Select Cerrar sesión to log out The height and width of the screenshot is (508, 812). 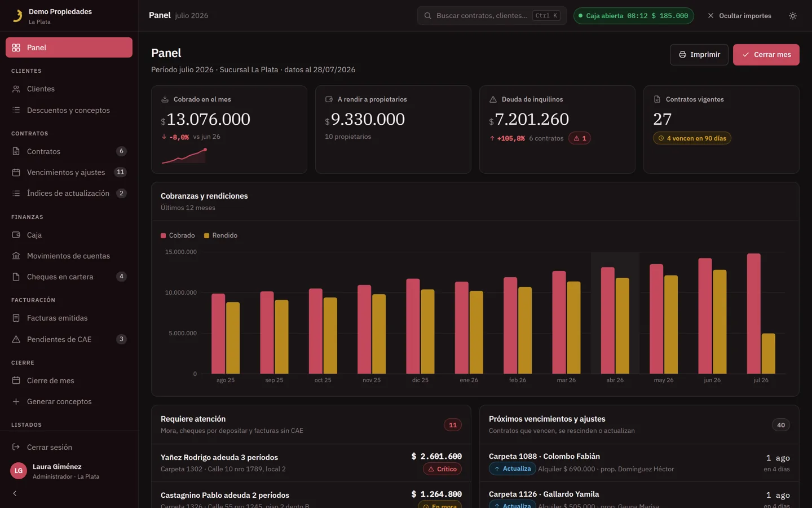coord(69,447)
